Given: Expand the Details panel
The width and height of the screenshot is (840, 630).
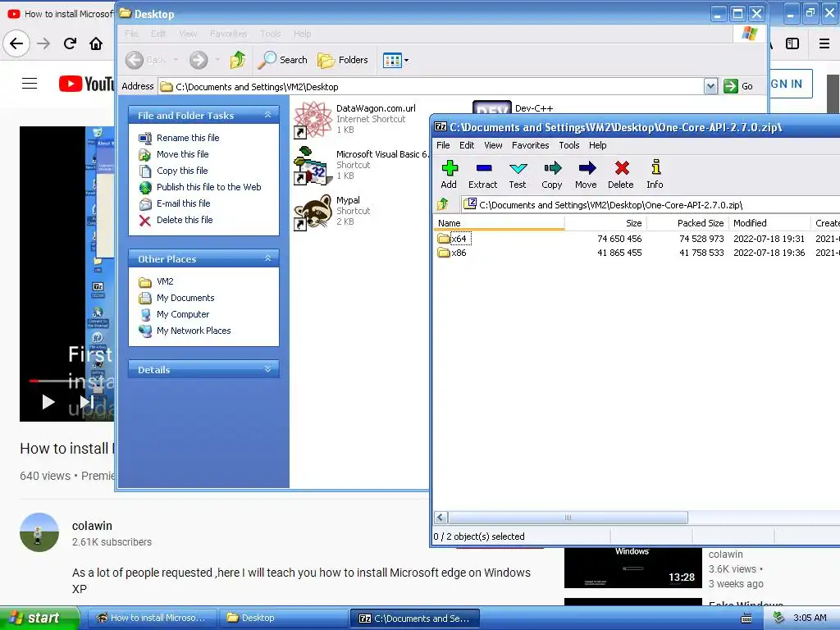Looking at the screenshot, I should click(x=268, y=369).
